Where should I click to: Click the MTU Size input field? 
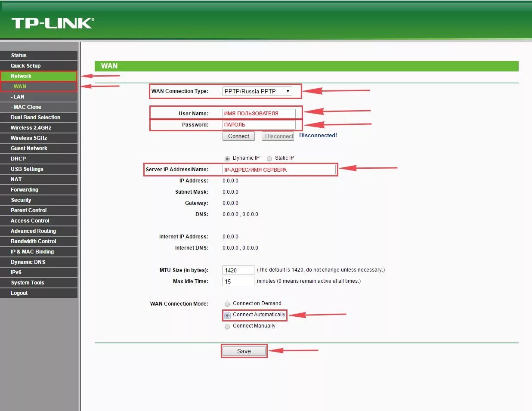pos(238,270)
